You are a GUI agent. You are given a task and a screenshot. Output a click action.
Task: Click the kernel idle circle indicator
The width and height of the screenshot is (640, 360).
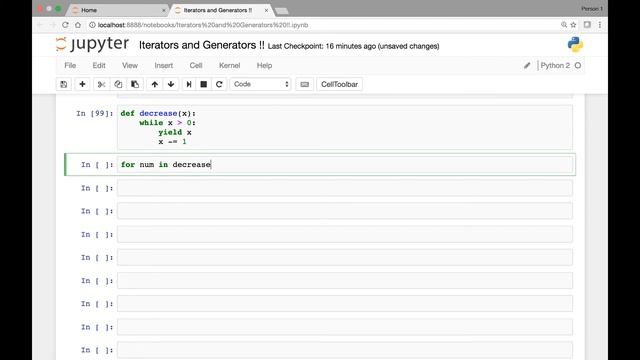[578, 65]
